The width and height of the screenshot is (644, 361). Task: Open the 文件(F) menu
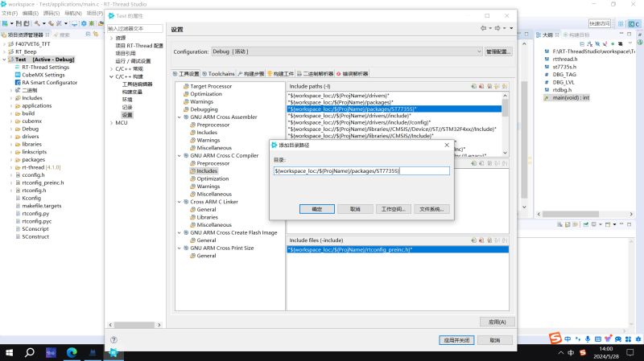pyautogui.click(x=10, y=13)
